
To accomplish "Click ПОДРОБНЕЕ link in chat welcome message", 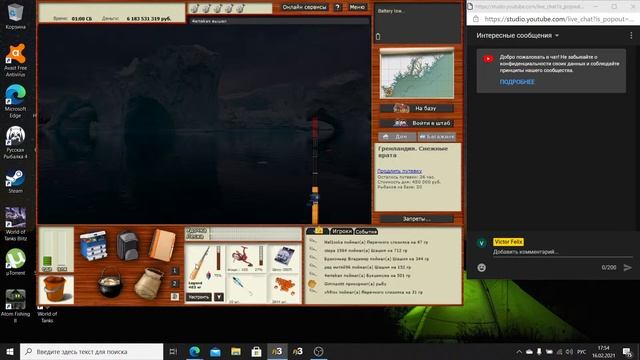I will click(517, 82).
